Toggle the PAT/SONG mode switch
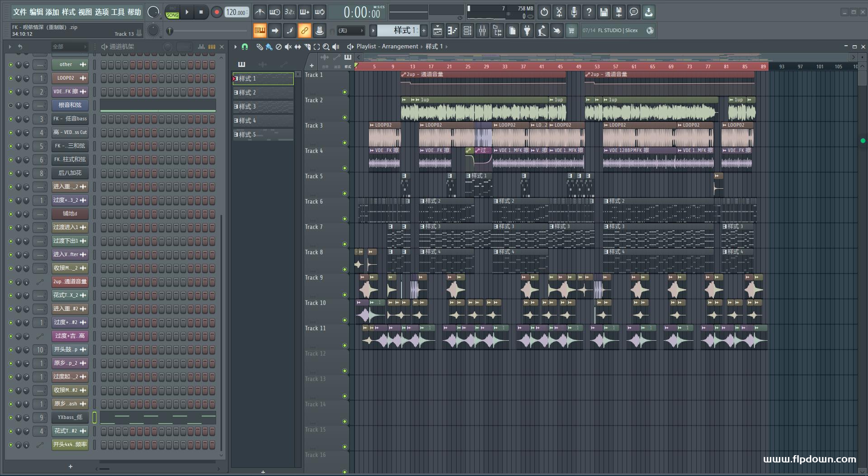Viewport: 868px width, 476px height. pos(173,12)
